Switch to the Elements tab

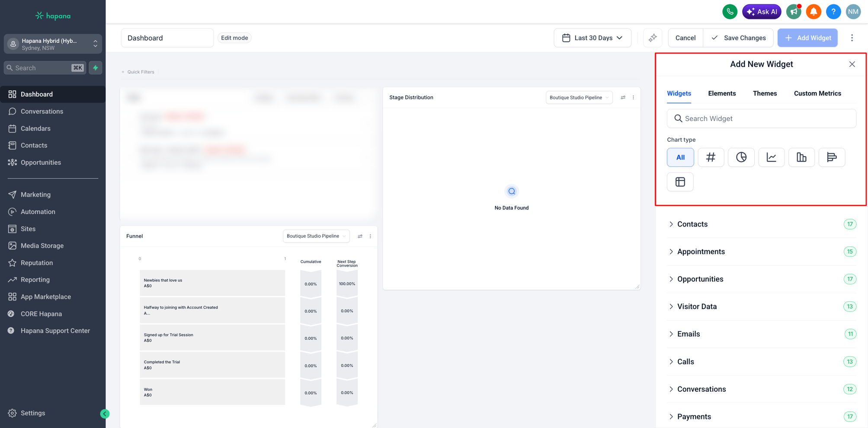[x=722, y=93]
